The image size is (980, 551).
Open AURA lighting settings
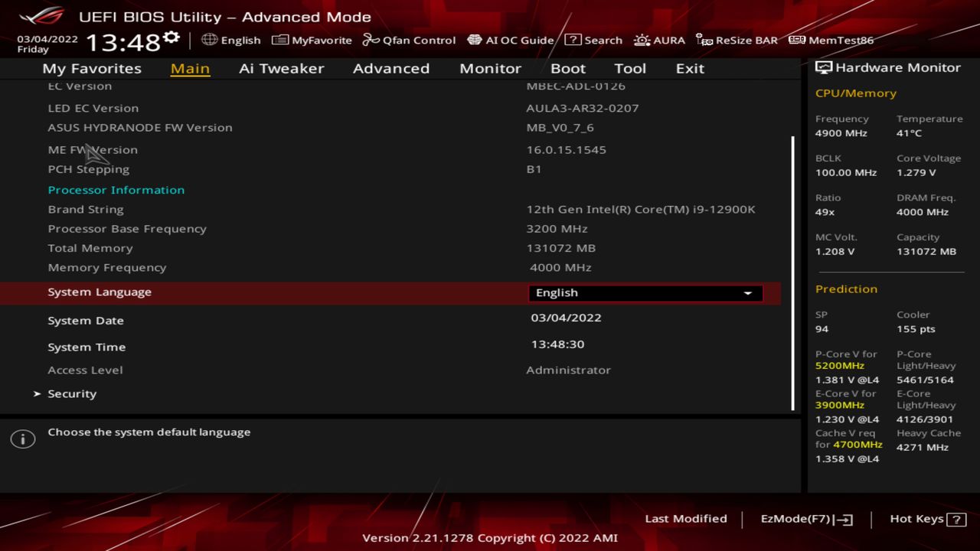click(659, 40)
